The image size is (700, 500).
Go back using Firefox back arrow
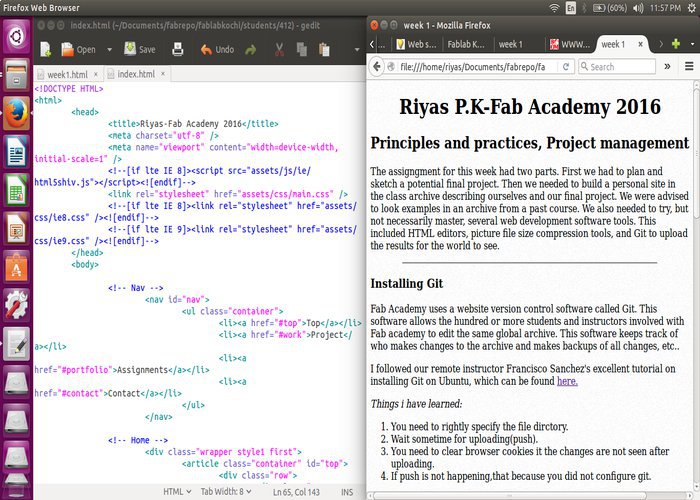[x=377, y=67]
